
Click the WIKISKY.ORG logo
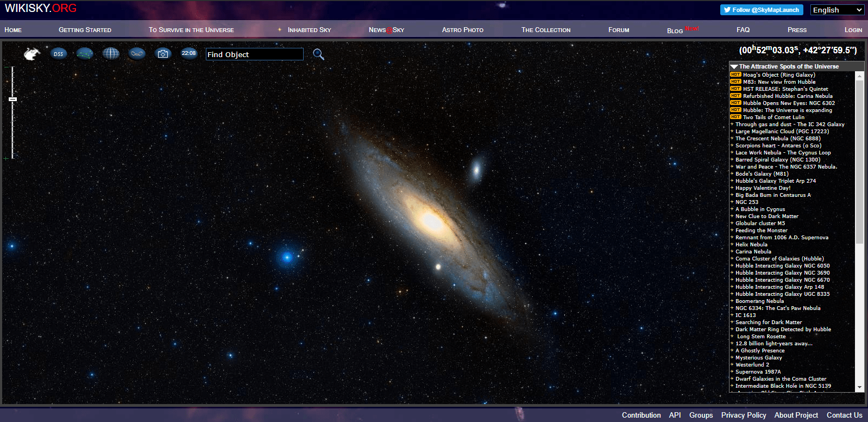[x=41, y=8]
